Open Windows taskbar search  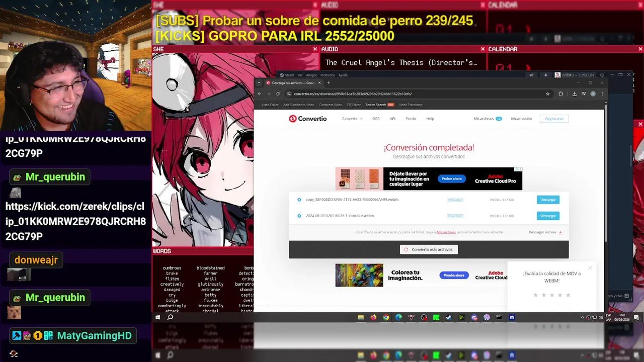click(x=170, y=317)
